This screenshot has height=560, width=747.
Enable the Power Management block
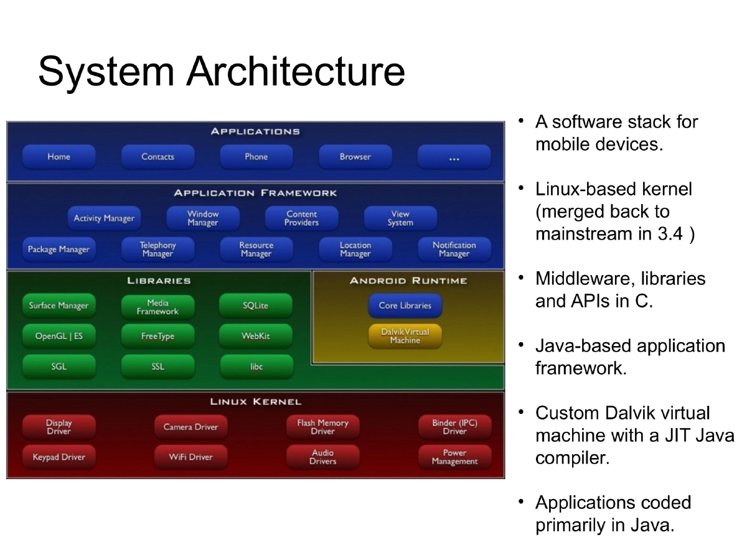(455, 457)
